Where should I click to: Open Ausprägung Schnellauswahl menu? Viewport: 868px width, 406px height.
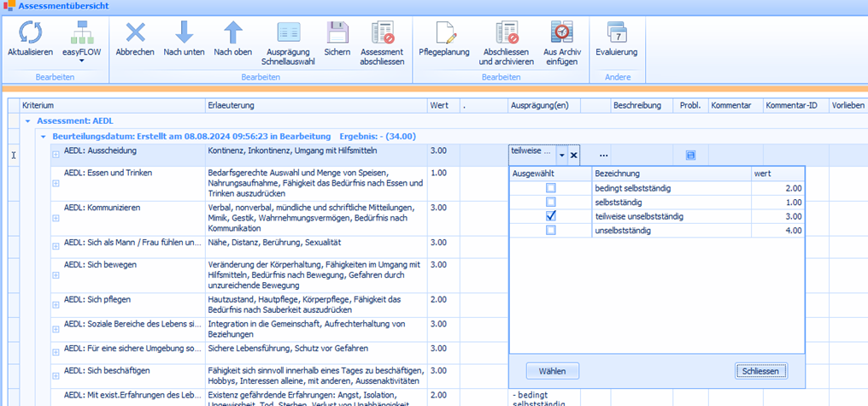tap(282, 41)
